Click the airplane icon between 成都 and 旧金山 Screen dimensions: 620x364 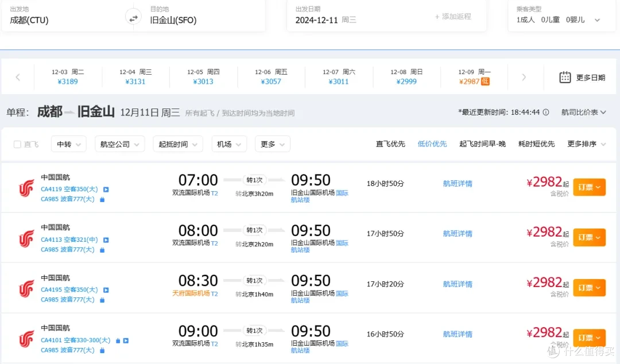tap(71, 111)
